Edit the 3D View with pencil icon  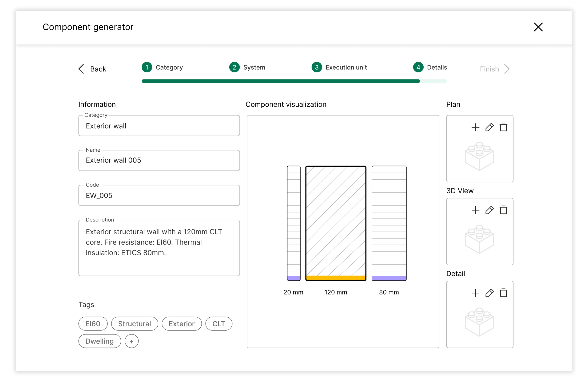pyautogui.click(x=489, y=210)
